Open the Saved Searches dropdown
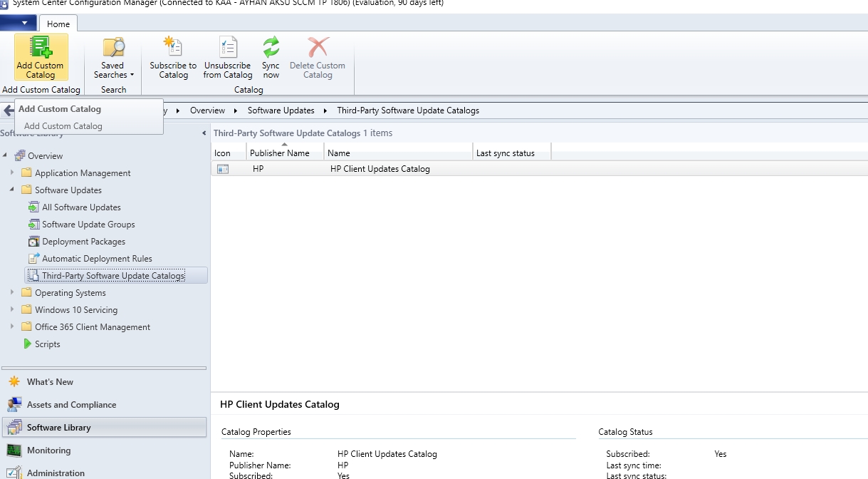Screen dimensions: 868x479 pos(113,58)
